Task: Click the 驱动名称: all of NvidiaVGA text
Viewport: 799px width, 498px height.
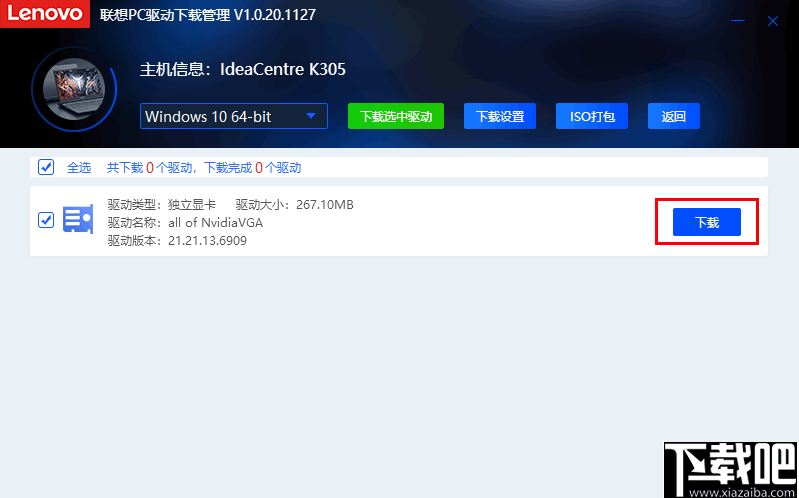Action: click(x=185, y=223)
